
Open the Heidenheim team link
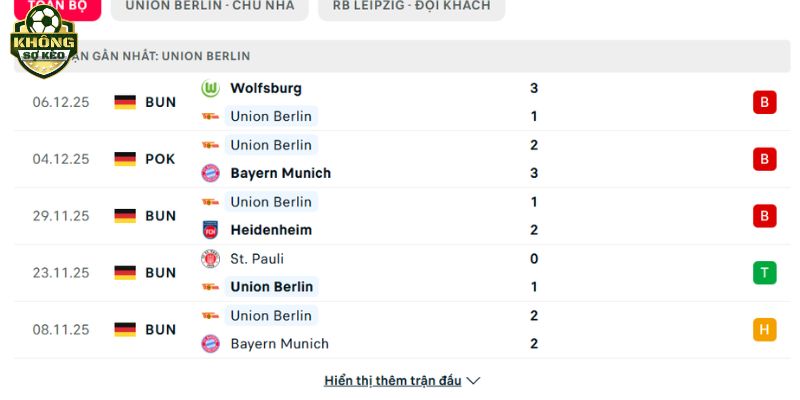pyautogui.click(x=270, y=230)
